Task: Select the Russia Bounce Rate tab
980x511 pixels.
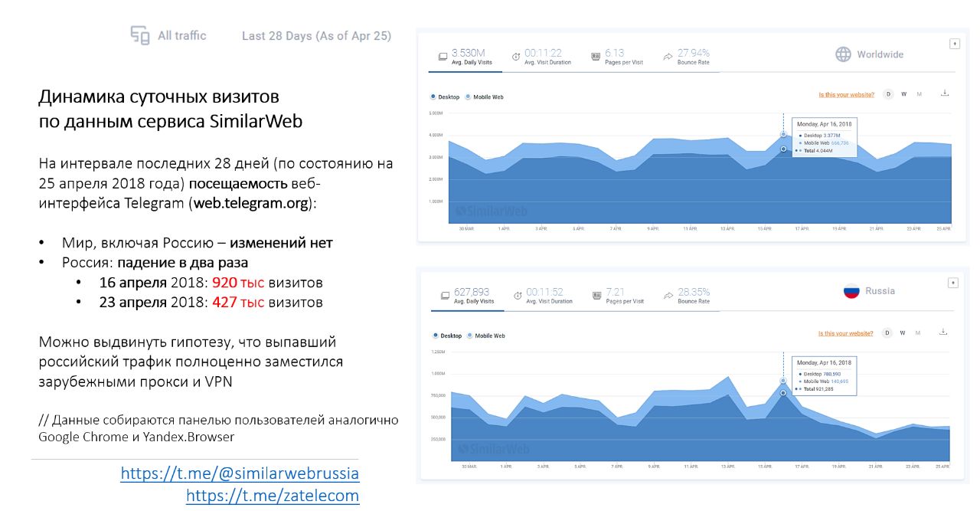Action: tap(687, 296)
